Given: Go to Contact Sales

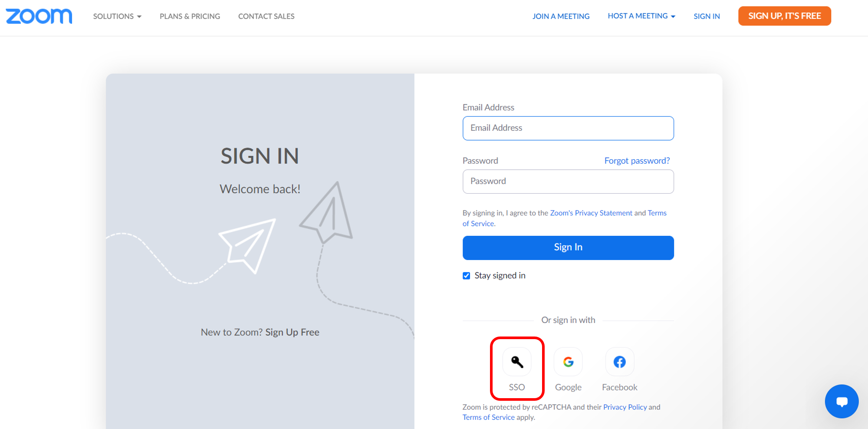Looking at the screenshot, I should click(x=266, y=16).
